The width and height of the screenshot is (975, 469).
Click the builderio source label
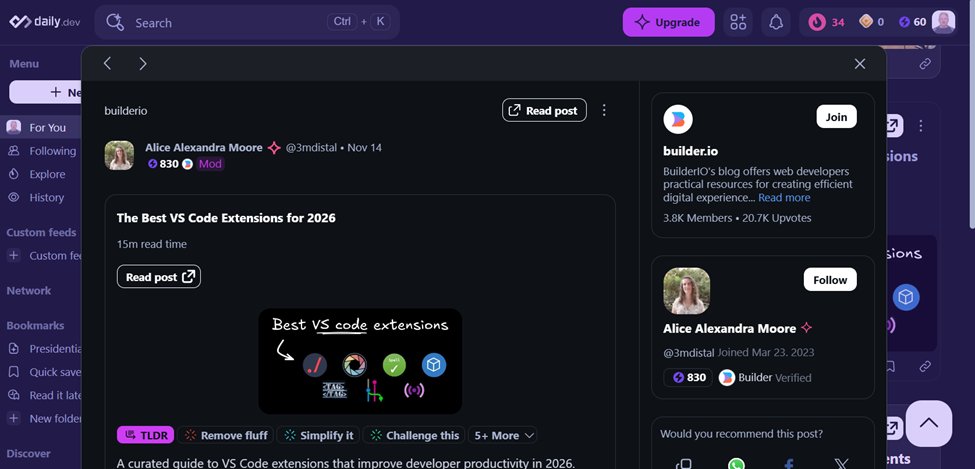click(x=126, y=111)
